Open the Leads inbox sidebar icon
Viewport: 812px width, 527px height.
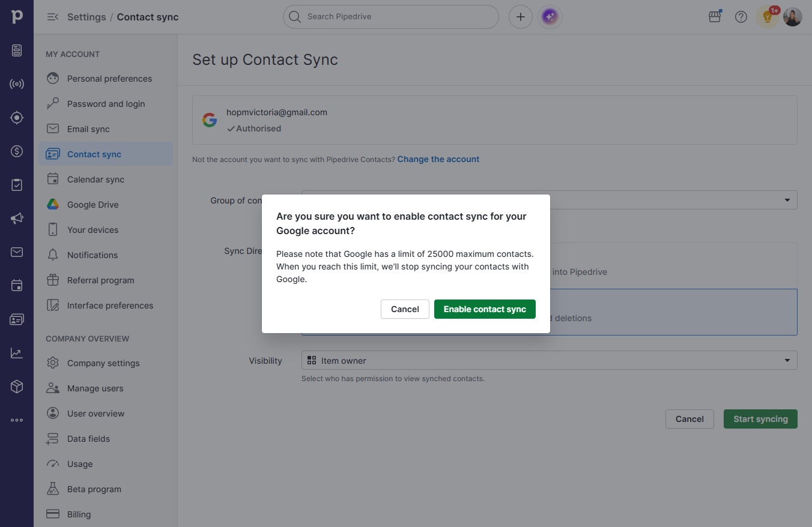[17, 50]
